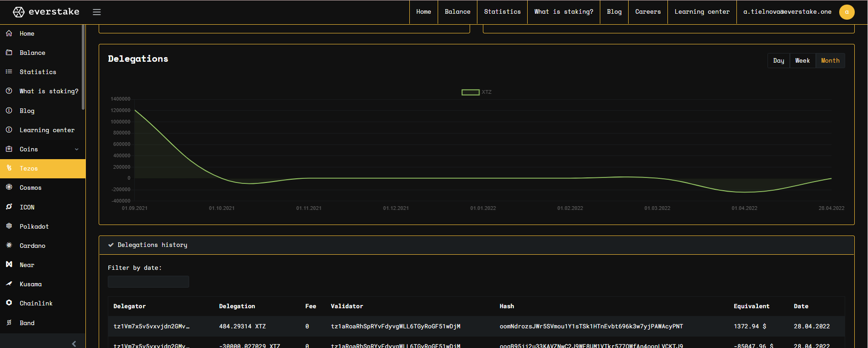Expand the Coins submenu arrow
Screen dimensions: 868x348
pyautogui.click(x=77, y=150)
